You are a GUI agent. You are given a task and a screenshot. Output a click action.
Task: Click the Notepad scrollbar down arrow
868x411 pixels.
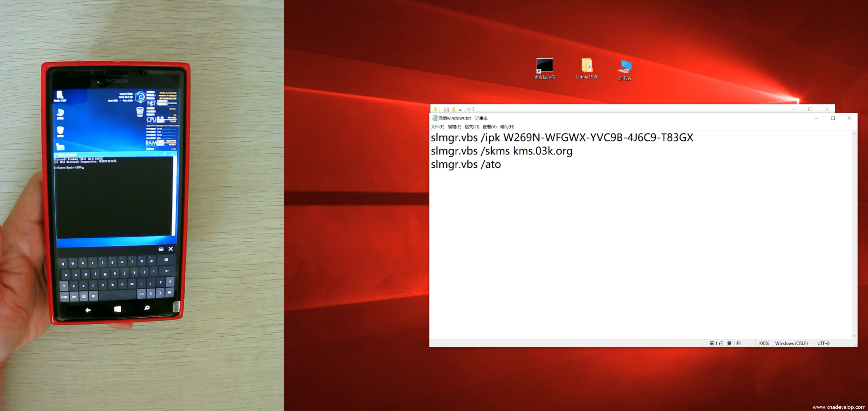point(854,336)
